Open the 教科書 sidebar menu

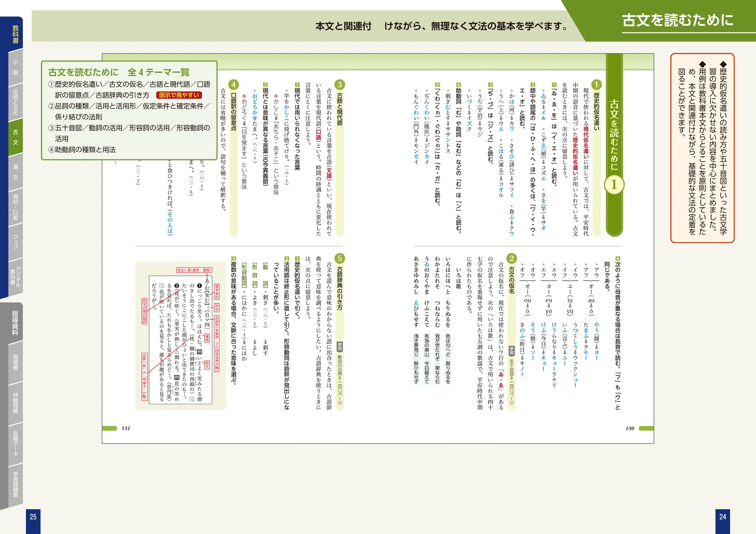coord(16,33)
